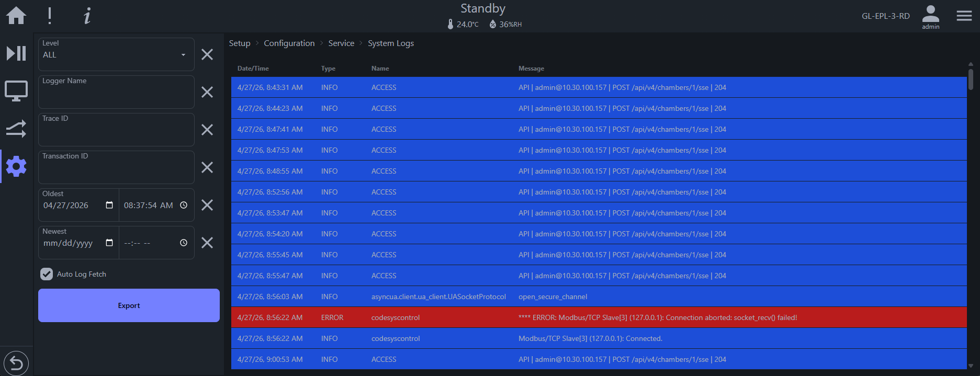The height and width of the screenshot is (376, 980).
Task: Select the log row at 8:55:45 AM
Action: tap(599, 255)
